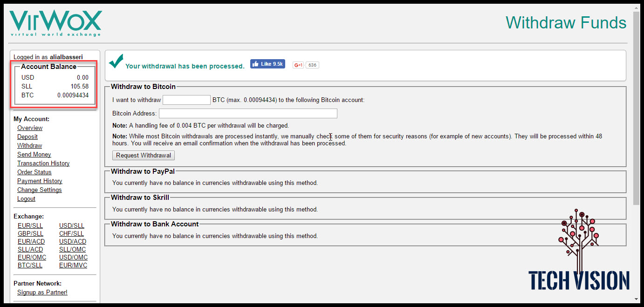644x307 pixels.
Task: Open Payment History
Action: 40,181
